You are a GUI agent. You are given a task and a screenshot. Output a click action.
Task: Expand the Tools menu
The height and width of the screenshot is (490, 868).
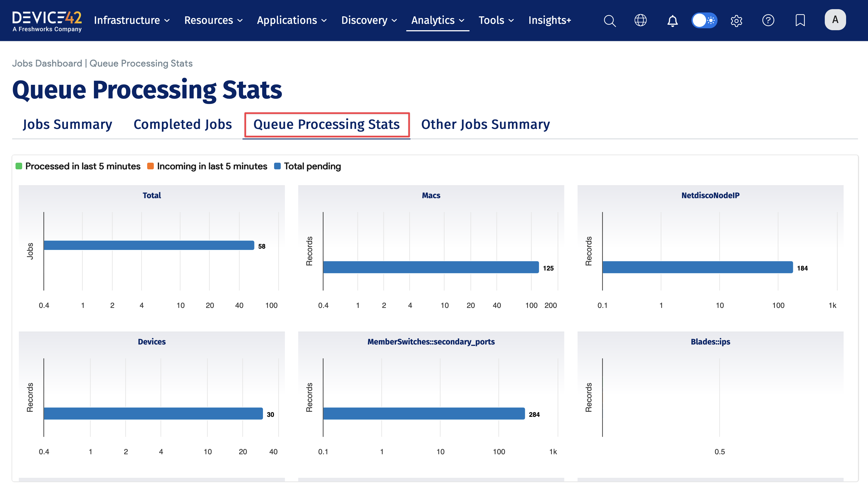click(496, 20)
